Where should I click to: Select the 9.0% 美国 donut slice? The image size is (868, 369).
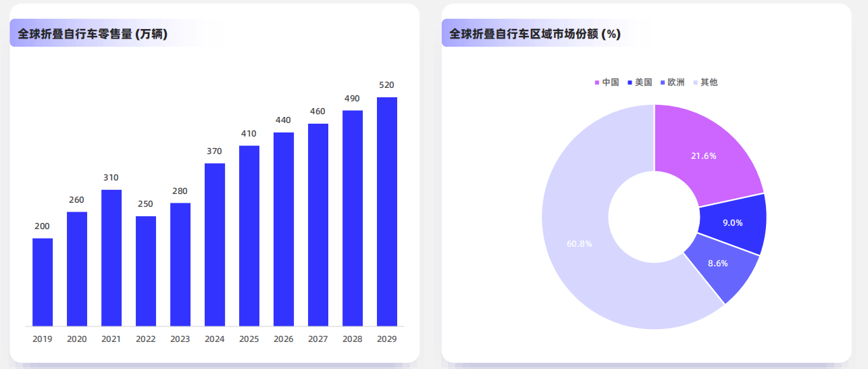click(732, 223)
